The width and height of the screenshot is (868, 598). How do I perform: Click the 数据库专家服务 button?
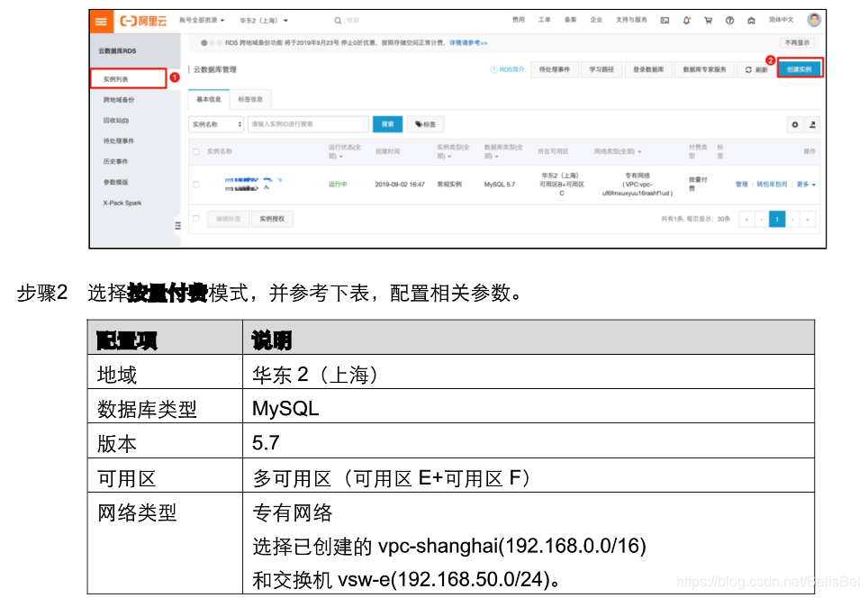(x=704, y=69)
